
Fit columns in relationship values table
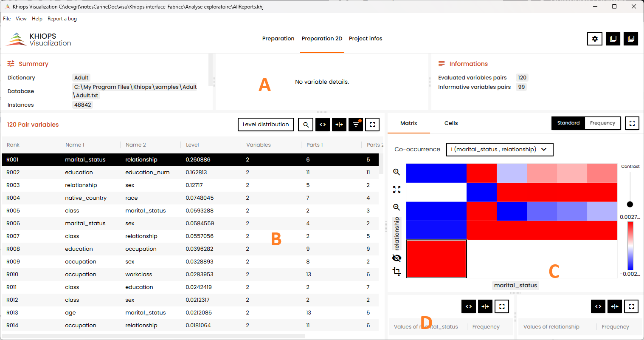(x=615, y=306)
